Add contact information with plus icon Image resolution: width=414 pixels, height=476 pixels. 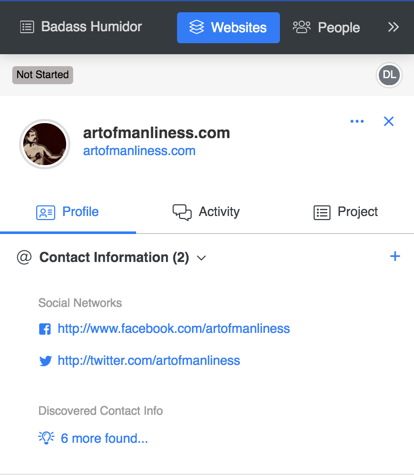tap(395, 256)
